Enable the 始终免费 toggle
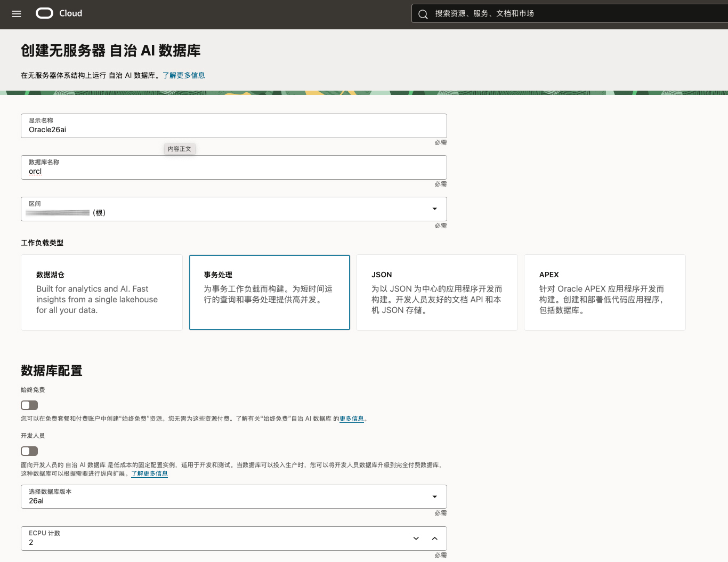This screenshot has width=728, height=562. pyautogui.click(x=29, y=405)
